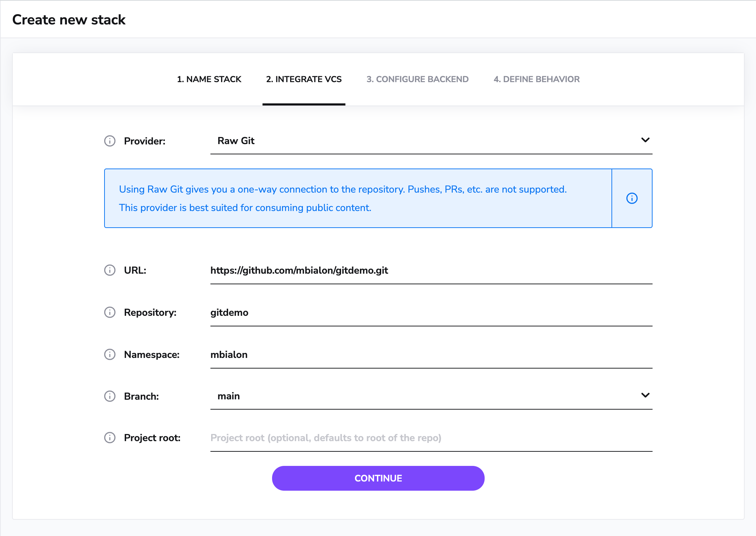Click blue info icon in Raw Git notice
This screenshot has width=756, height=536.
(632, 198)
